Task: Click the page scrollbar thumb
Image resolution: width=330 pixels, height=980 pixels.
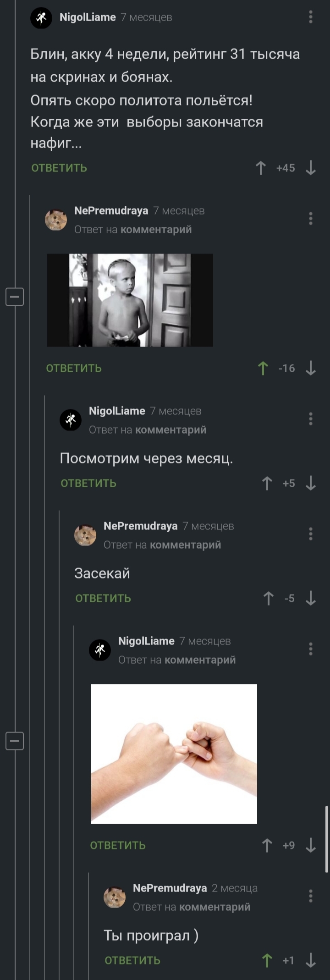Action: tap(327, 839)
